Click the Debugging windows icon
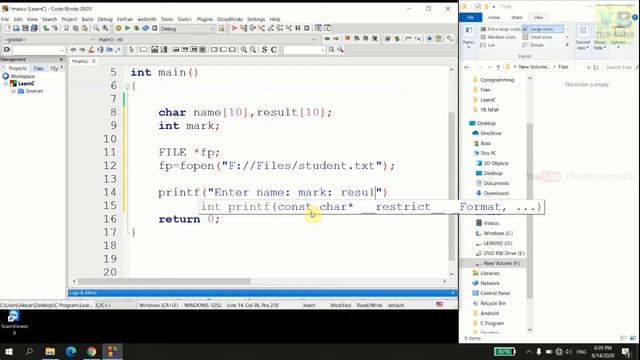 (x=318, y=28)
